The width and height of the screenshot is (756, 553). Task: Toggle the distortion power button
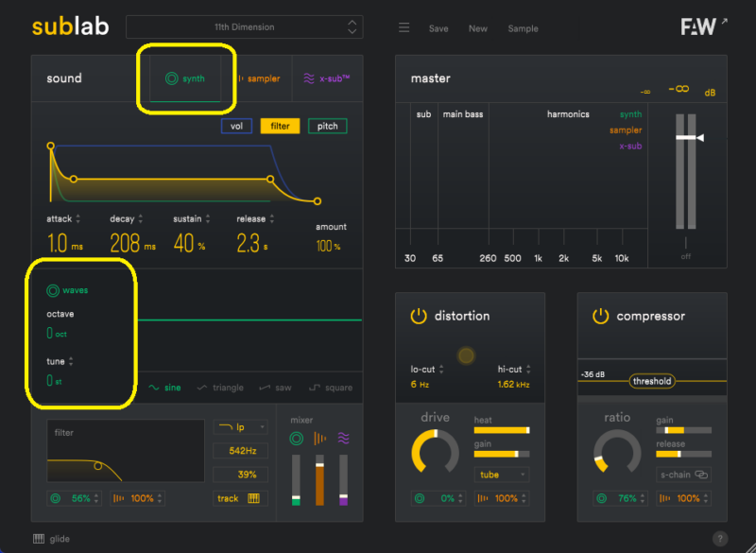(x=418, y=316)
